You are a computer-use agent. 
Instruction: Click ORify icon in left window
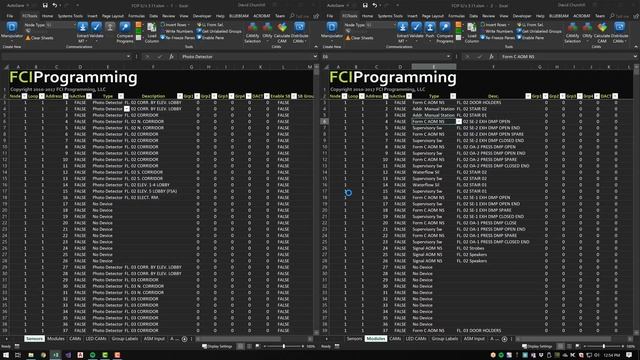point(267,27)
